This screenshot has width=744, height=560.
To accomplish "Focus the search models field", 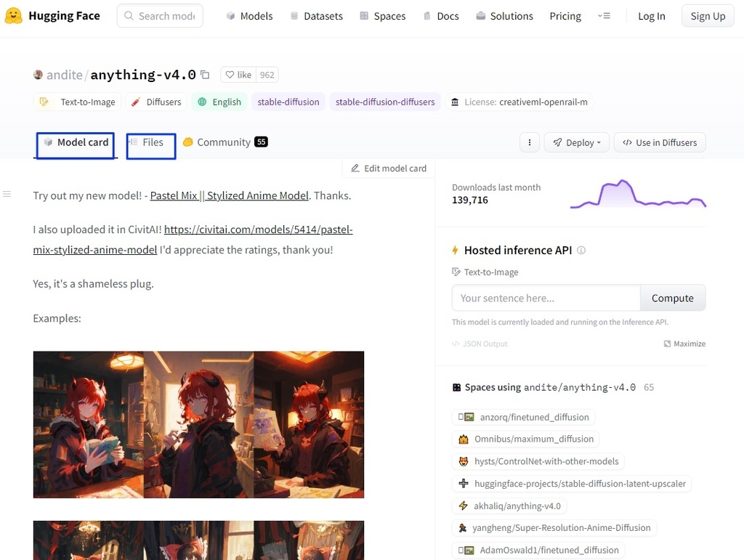I will (160, 16).
